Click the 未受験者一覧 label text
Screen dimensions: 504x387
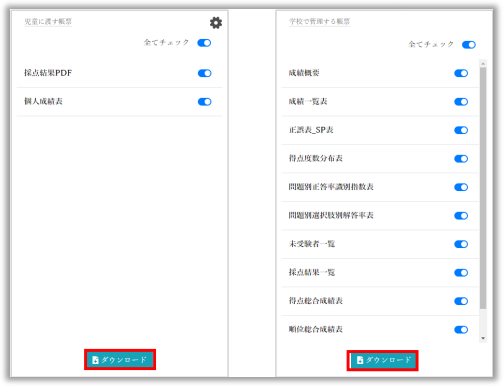pos(312,244)
